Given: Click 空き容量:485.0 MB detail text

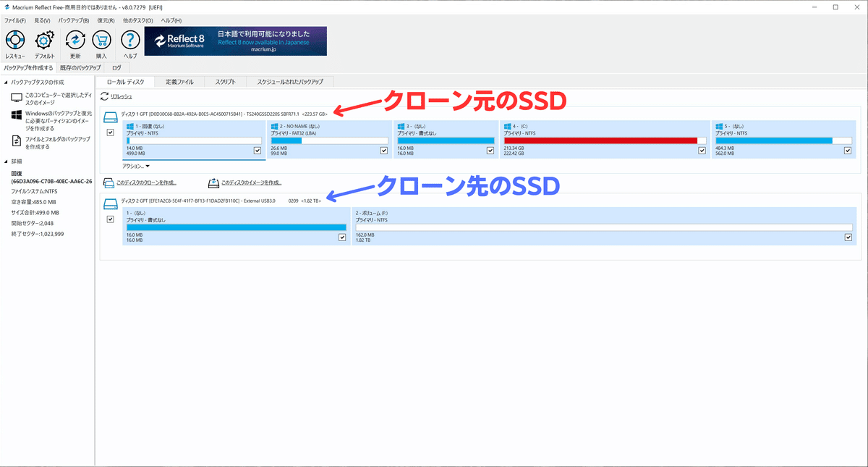Looking at the screenshot, I should click(34, 202).
